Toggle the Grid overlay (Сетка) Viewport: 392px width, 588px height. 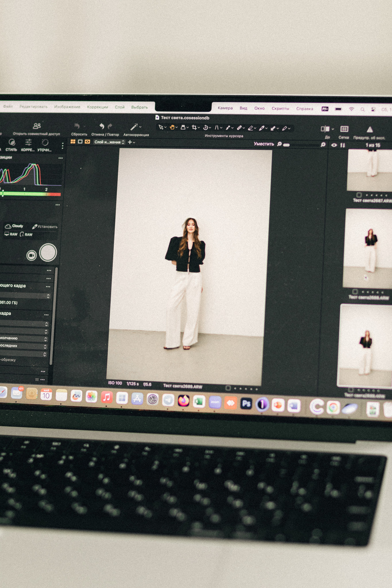344,129
